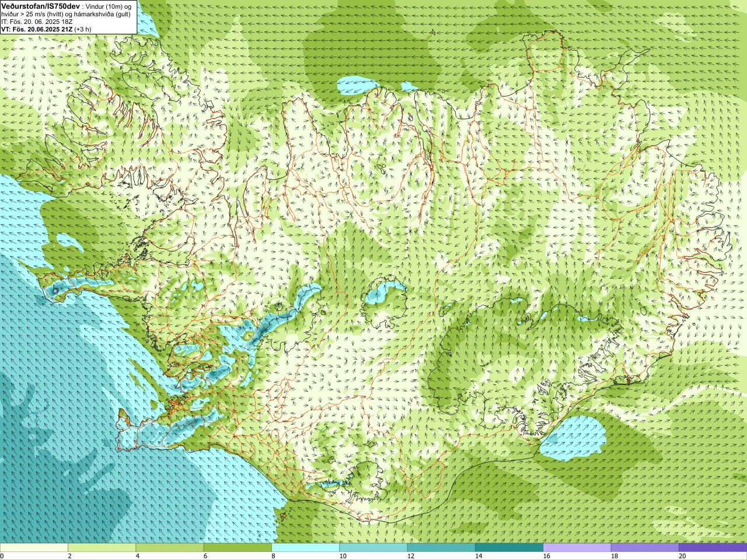Click the "Veðurstofan/IS750dev" title text
This screenshot has width=747, height=560.
click(41, 6)
